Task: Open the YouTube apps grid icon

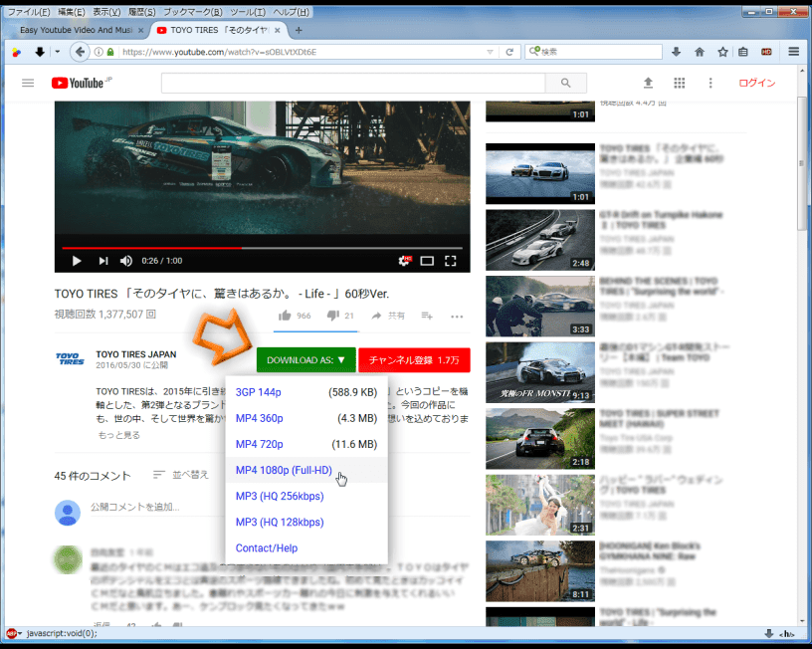Action: 679,84
